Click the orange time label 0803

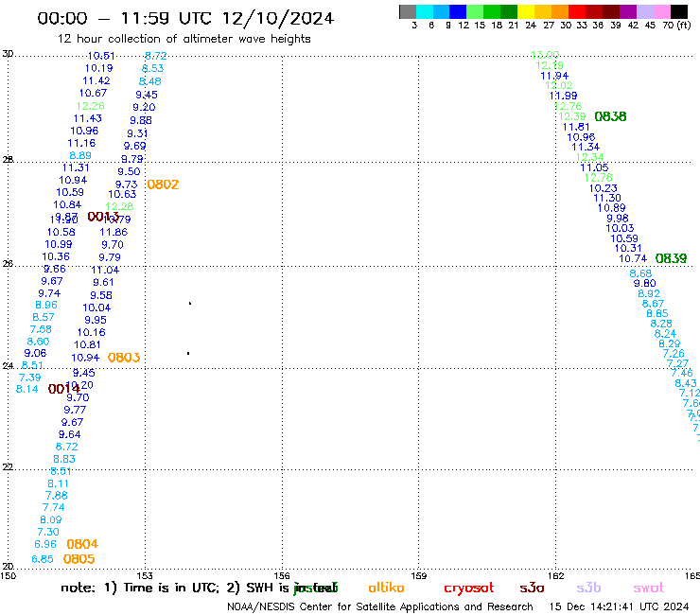[x=124, y=358]
